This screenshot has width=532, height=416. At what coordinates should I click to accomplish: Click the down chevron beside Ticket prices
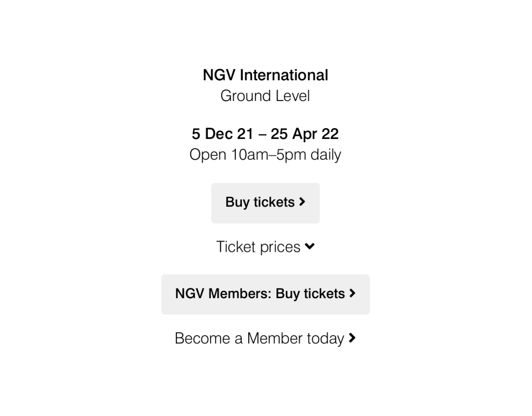point(309,246)
